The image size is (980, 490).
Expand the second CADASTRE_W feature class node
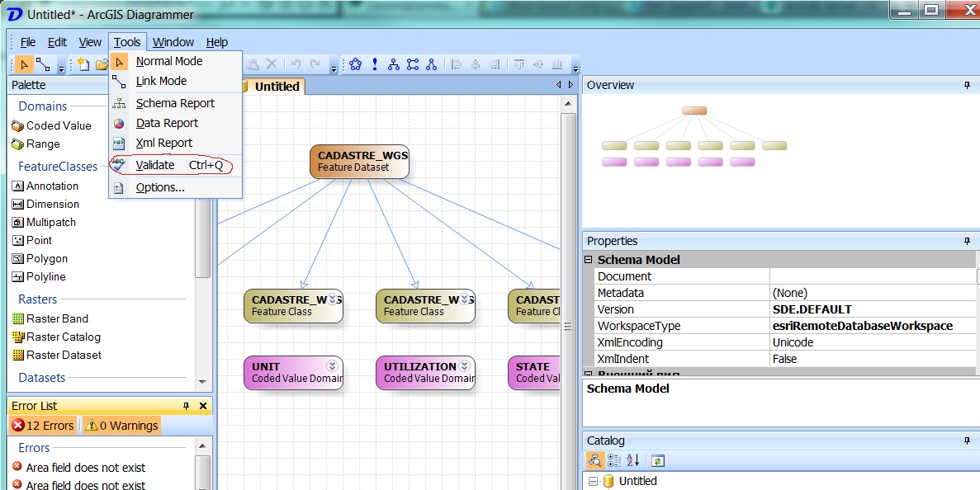click(x=464, y=299)
